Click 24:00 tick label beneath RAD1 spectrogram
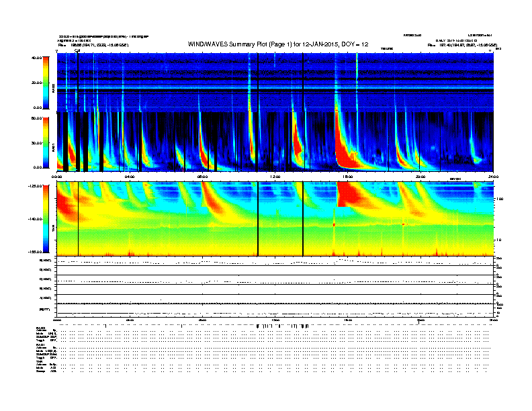 493,177
